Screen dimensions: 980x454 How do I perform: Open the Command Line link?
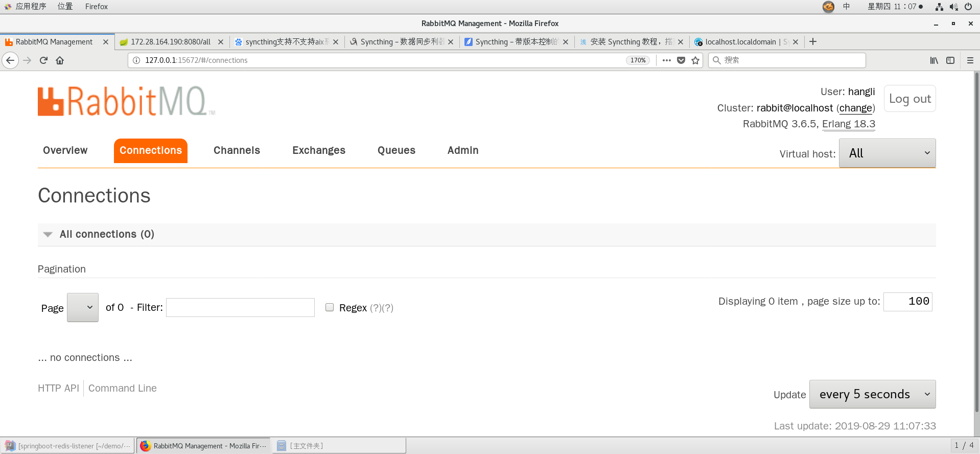(x=123, y=388)
